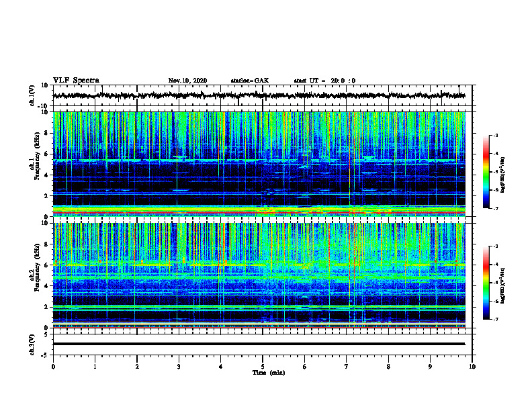Click the lower color bar log(PSD) unit label
This screenshot has width=532, height=411.
pyautogui.click(x=503, y=285)
